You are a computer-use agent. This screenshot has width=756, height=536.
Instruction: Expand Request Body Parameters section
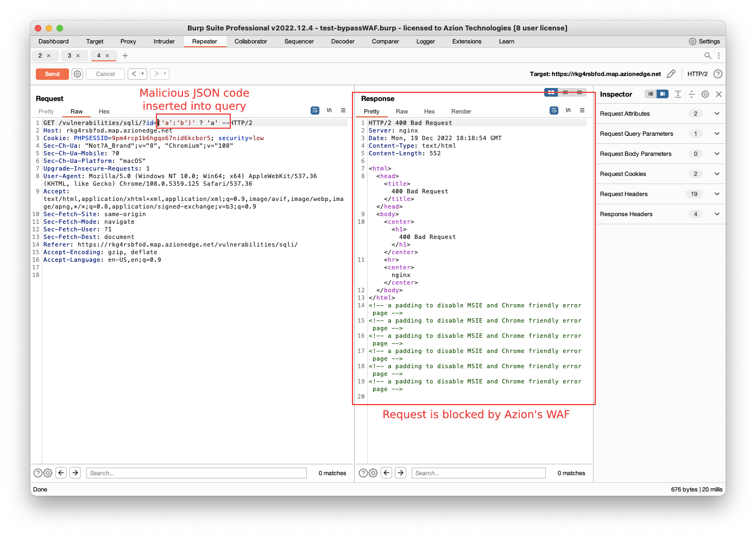point(717,154)
